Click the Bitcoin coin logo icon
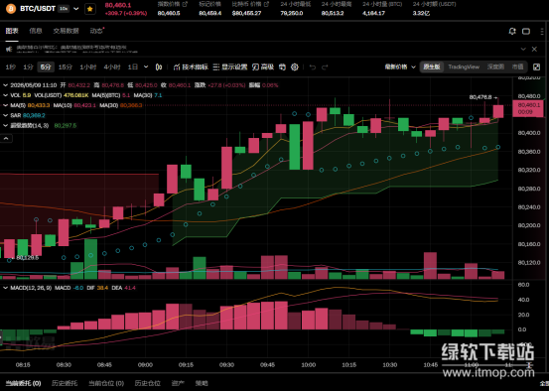 coord(11,8)
